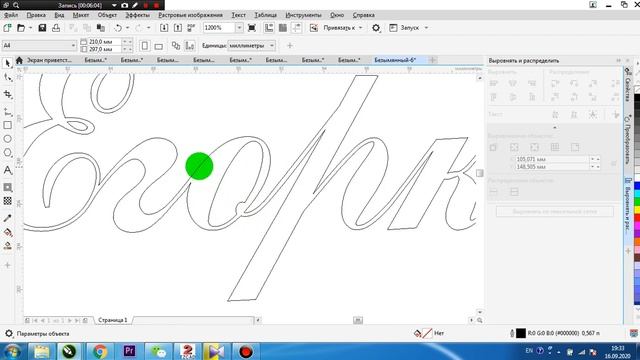
Task: Switch to the Безымянный-6 document tab
Action: [395, 60]
